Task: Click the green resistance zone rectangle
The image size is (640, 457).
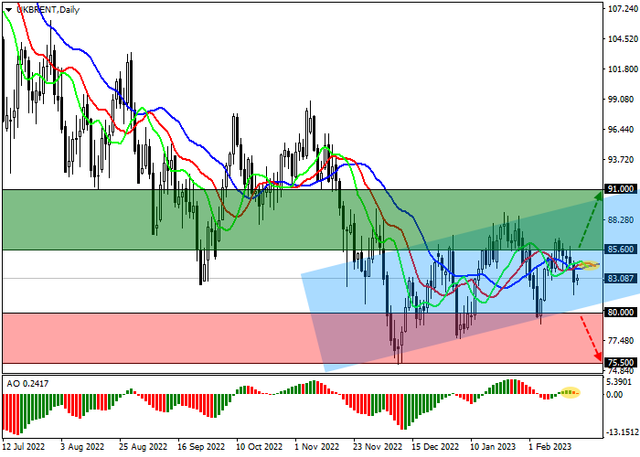Action: coord(150,218)
